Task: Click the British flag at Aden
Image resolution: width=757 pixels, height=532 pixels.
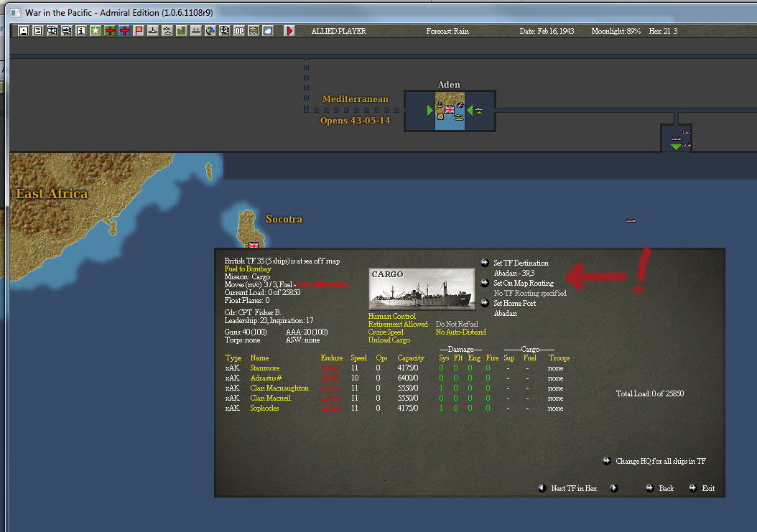Action: (450, 110)
